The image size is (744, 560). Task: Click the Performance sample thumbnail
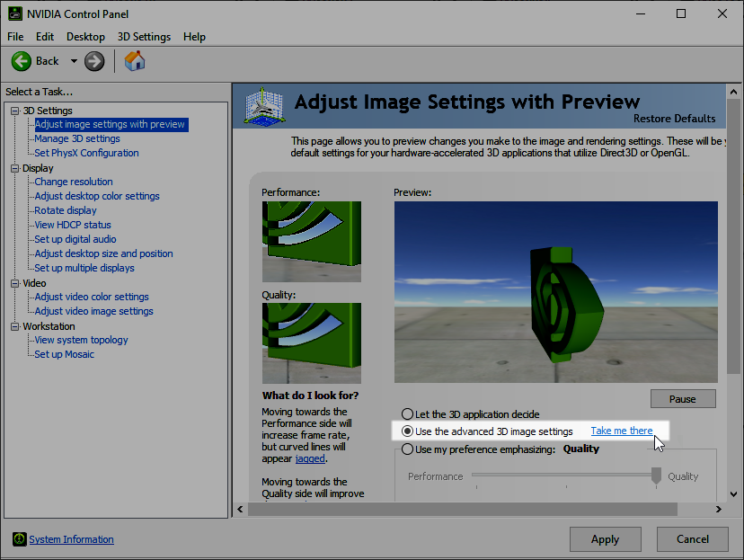tap(311, 241)
